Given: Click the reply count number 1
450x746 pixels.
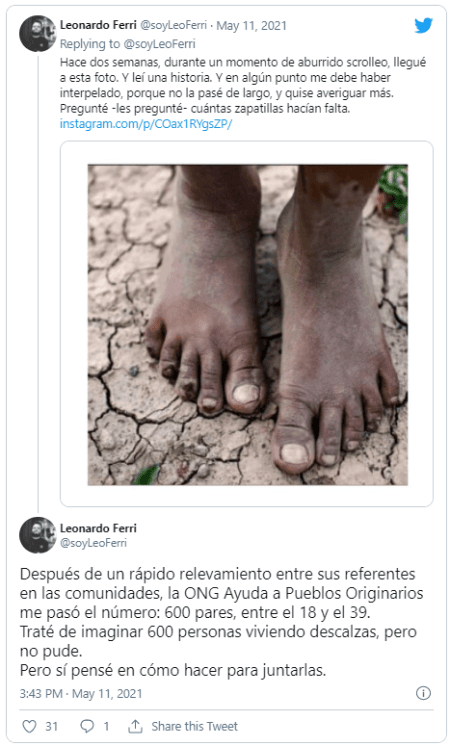Looking at the screenshot, I should (x=106, y=726).
